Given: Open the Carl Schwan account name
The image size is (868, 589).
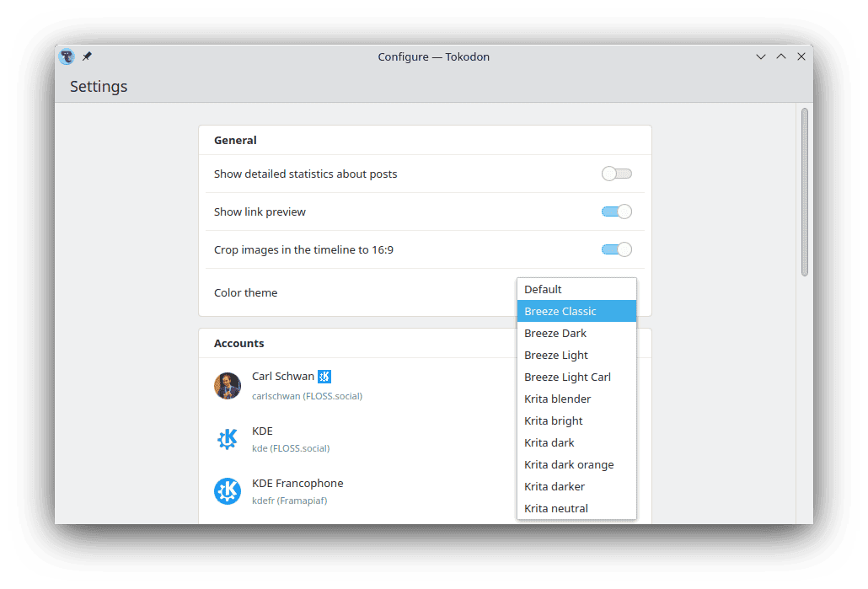Looking at the screenshot, I should pos(283,377).
